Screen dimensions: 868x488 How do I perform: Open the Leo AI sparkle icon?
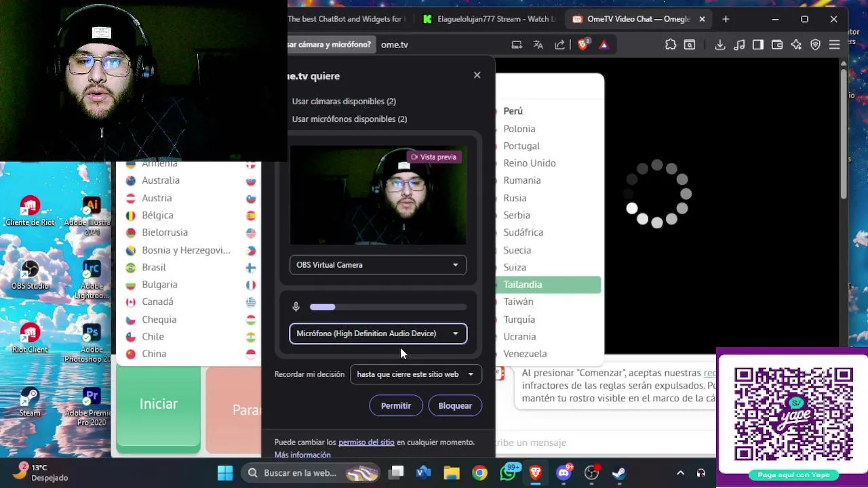coord(796,45)
